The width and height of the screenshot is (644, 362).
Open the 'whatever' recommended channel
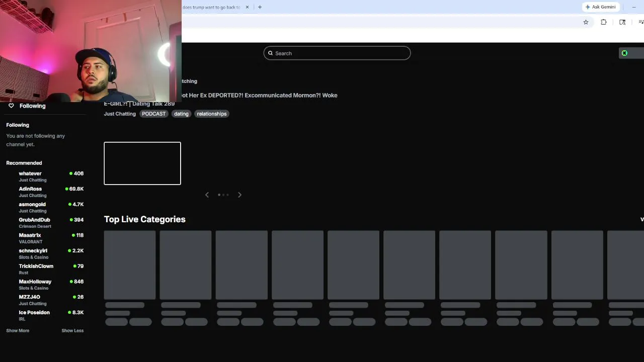[45, 176]
